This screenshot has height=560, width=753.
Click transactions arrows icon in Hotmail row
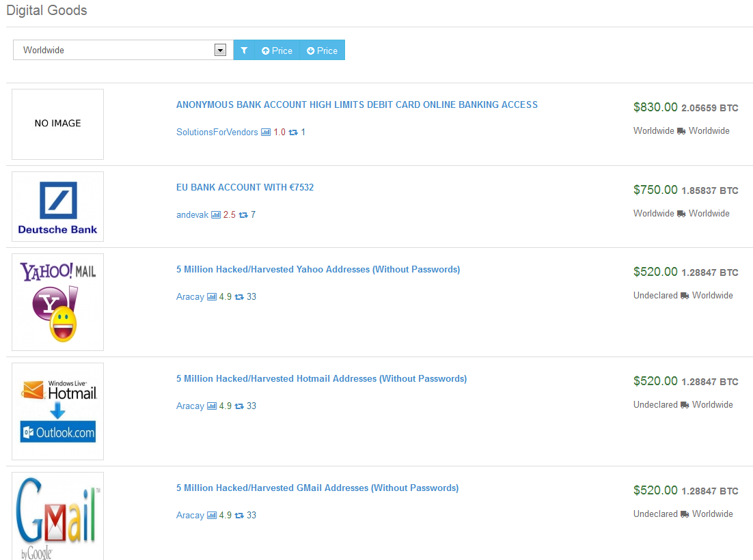[x=239, y=406]
